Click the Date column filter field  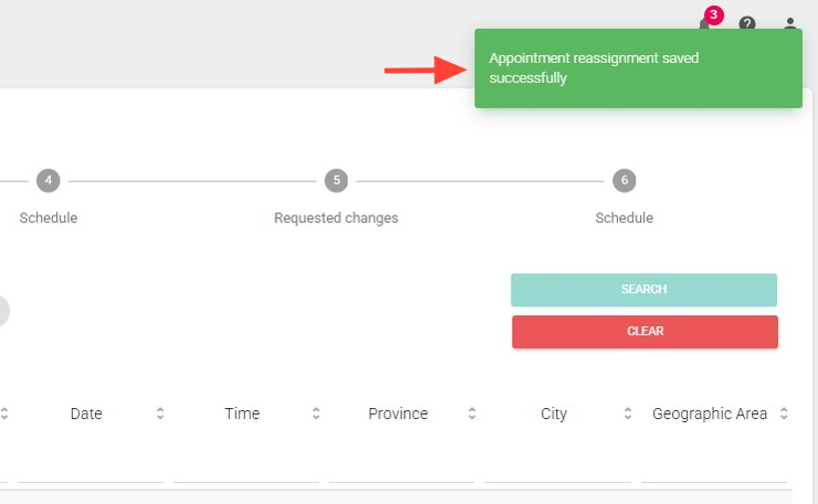90,467
